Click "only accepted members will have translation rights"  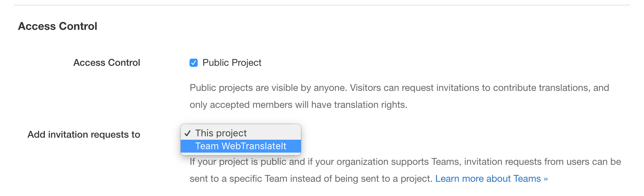[298, 105]
